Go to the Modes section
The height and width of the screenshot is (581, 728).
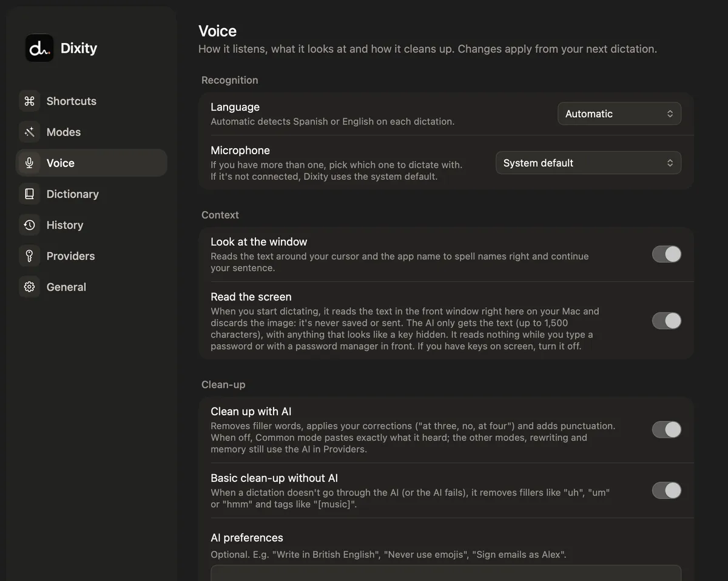(91, 132)
